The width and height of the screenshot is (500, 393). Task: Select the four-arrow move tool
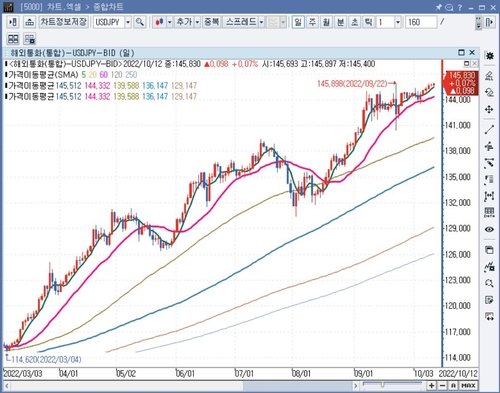coord(489,109)
